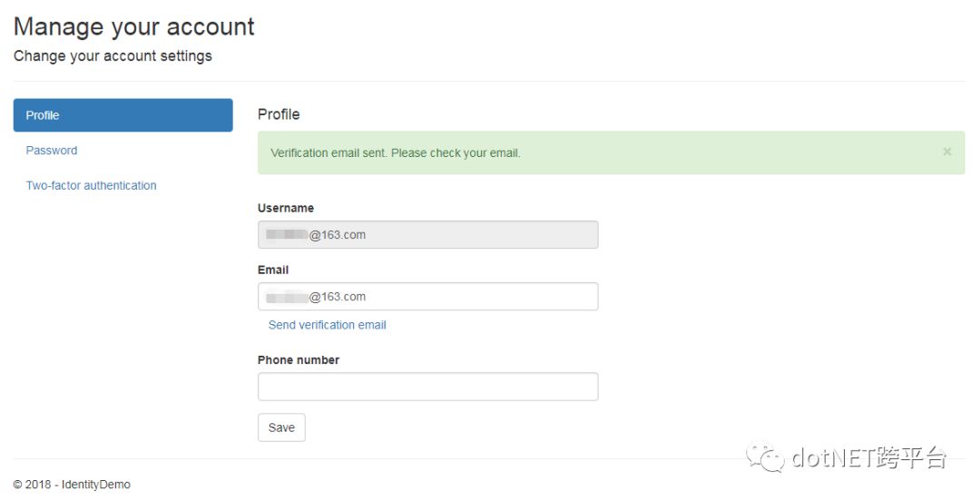Click the Email field label

pos(272,270)
